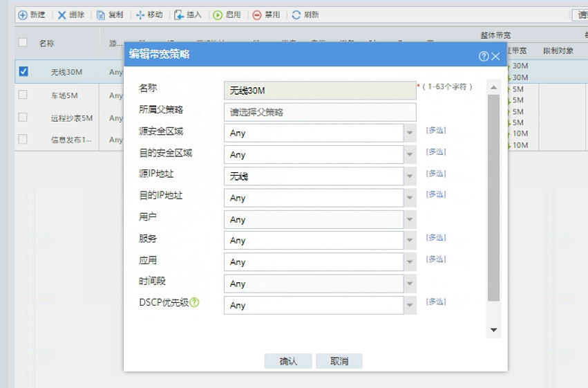Click the 所属父策略 input field
The width and height of the screenshot is (588, 388).
[x=320, y=112]
